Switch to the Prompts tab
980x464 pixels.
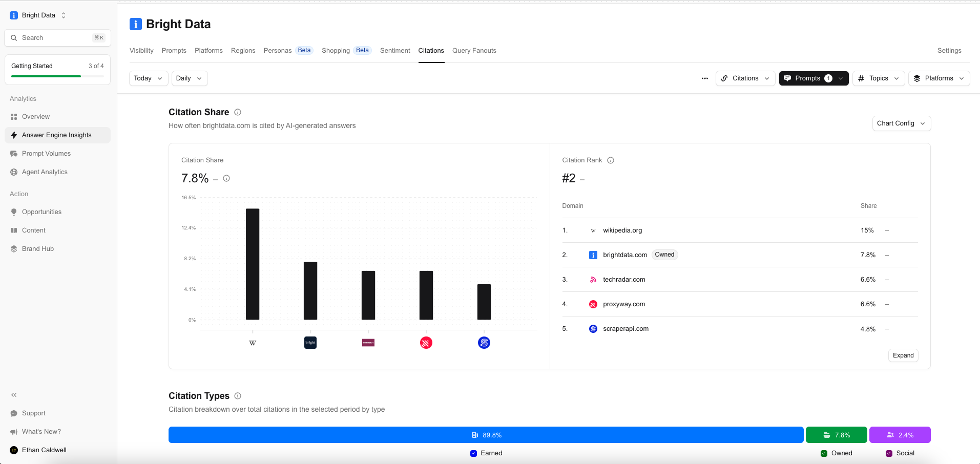(174, 51)
